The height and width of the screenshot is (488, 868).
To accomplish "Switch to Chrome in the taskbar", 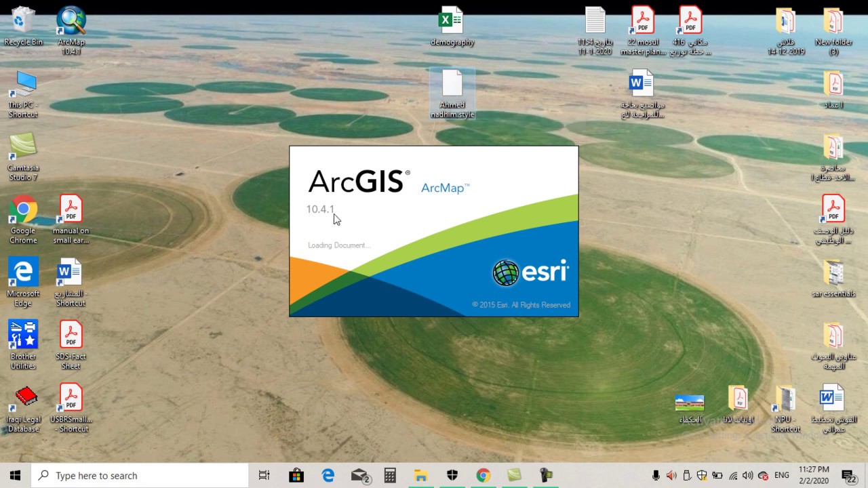I will [483, 475].
